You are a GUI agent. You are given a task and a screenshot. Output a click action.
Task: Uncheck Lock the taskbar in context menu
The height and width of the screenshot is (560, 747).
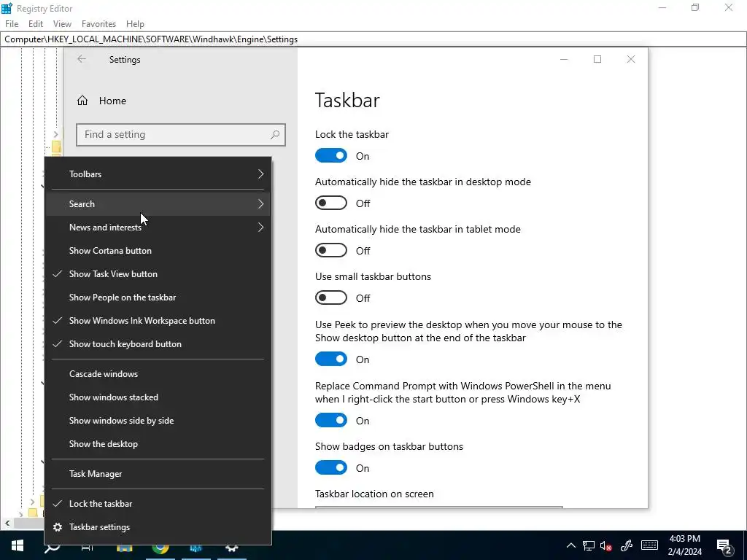158,503
